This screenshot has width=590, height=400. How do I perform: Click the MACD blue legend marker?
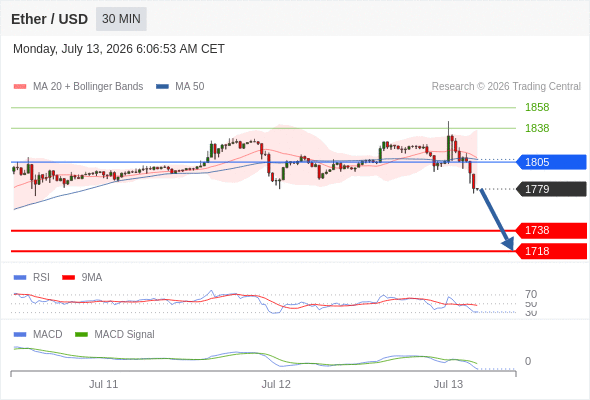(20, 334)
